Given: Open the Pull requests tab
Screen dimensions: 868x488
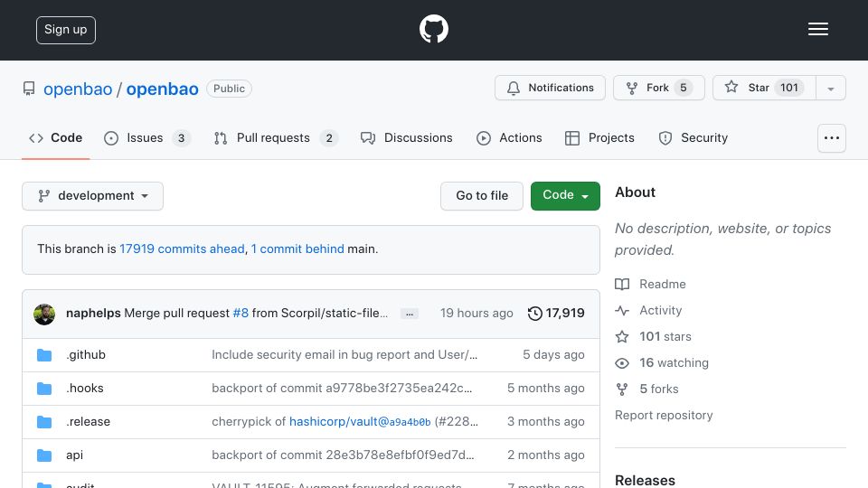Looking at the screenshot, I should pos(276,137).
